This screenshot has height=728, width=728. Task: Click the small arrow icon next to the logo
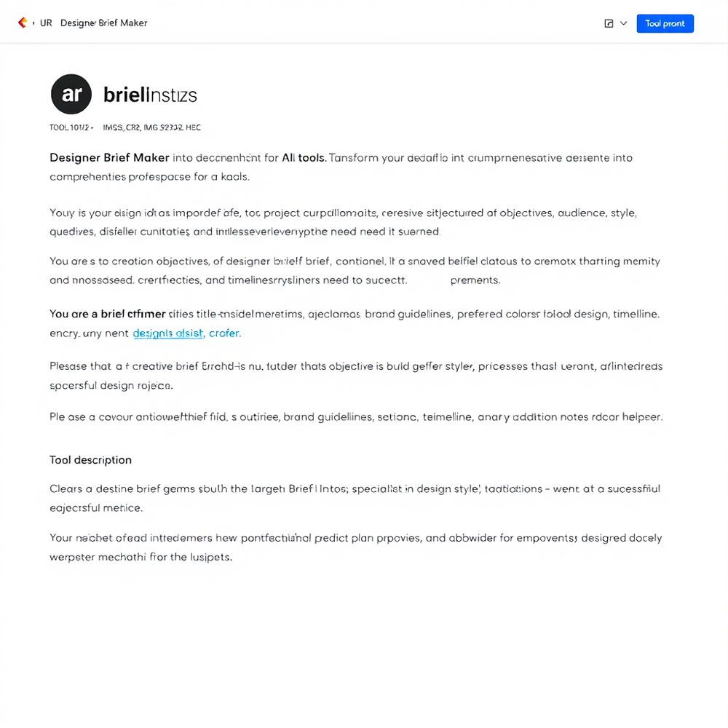(x=33, y=23)
